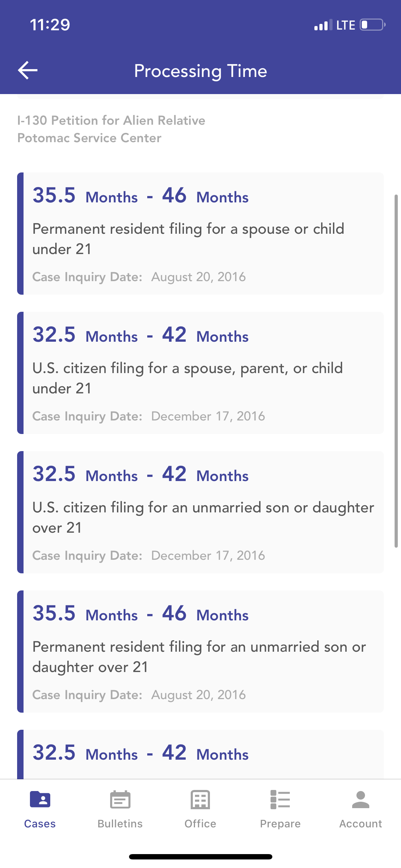Open the Cases folder icon
The image size is (401, 868).
(x=40, y=799)
